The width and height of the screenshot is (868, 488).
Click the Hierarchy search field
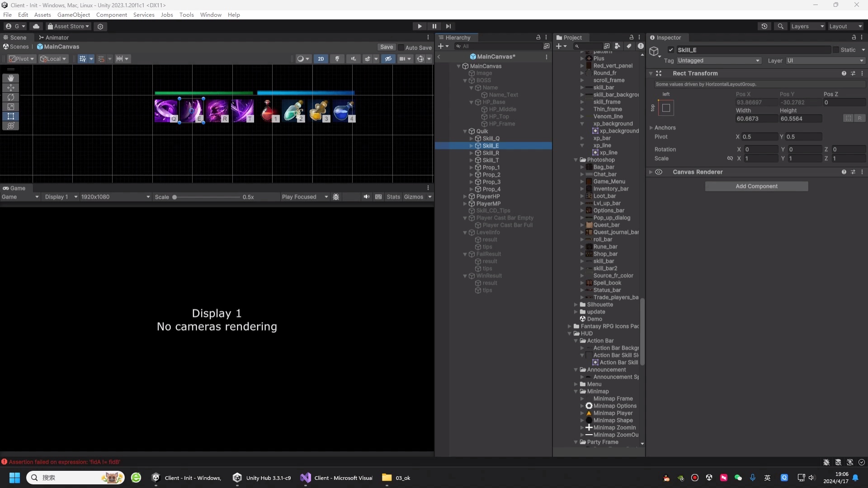[497, 46]
